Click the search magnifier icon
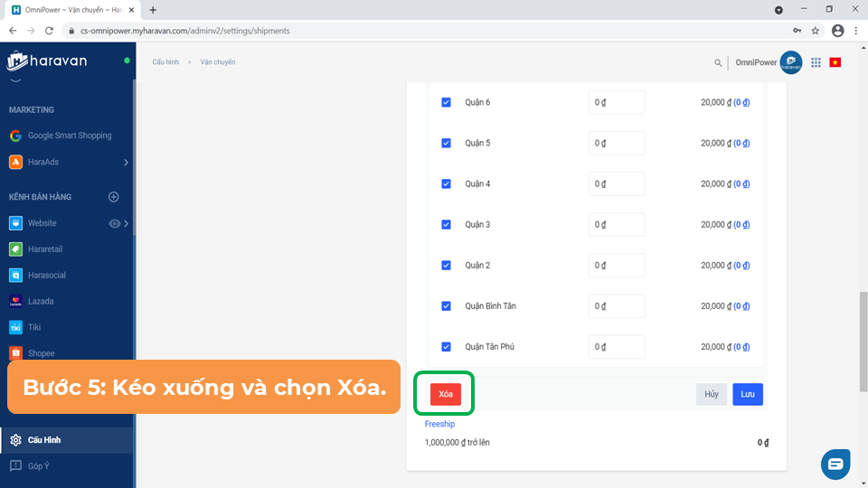 (x=718, y=62)
